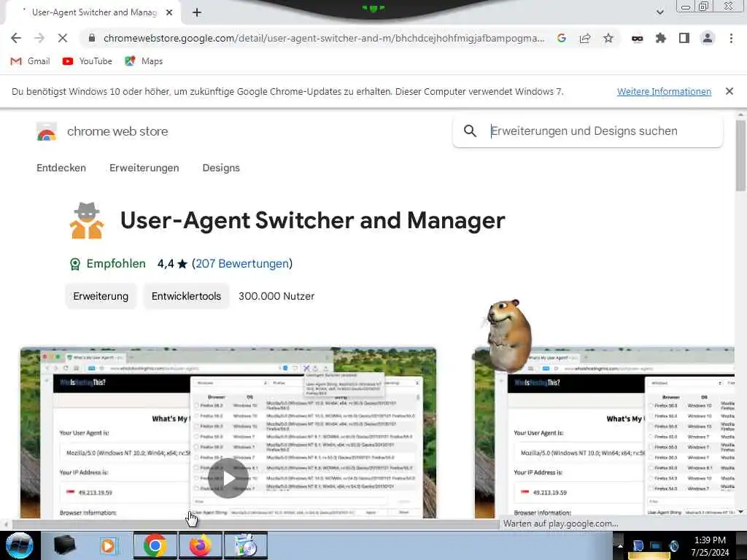Image resolution: width=747 pixels, height=560 pixels.
Task: Dismiss the Windows 10 update notice
Action: click(x=729, y=91)
